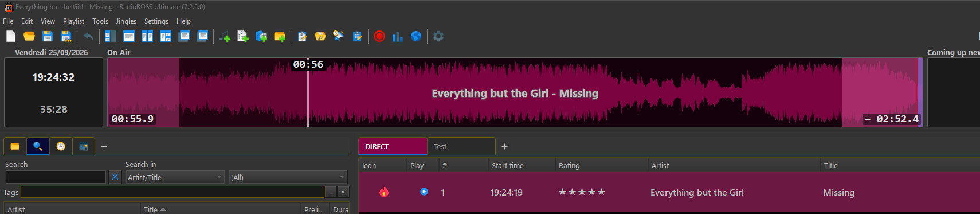Click the 00:56 playhead marker on waveform
The width and height of the screenshot is (980, 214).
point(308,64)
